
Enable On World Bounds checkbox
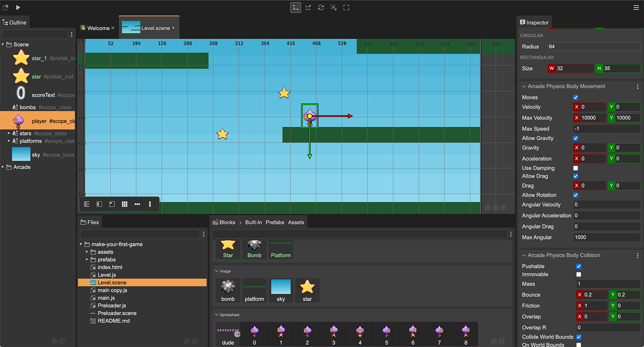[x=579, y=345]
